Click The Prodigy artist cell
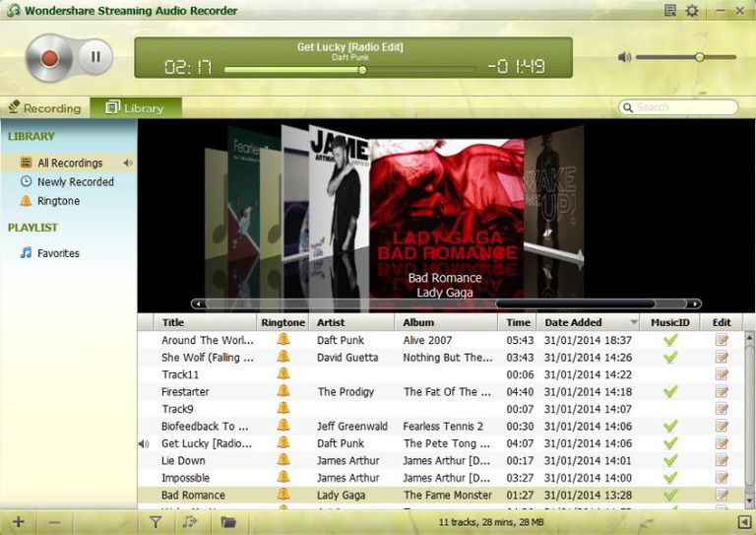The image size is (756, 535). tap(346, 392)
